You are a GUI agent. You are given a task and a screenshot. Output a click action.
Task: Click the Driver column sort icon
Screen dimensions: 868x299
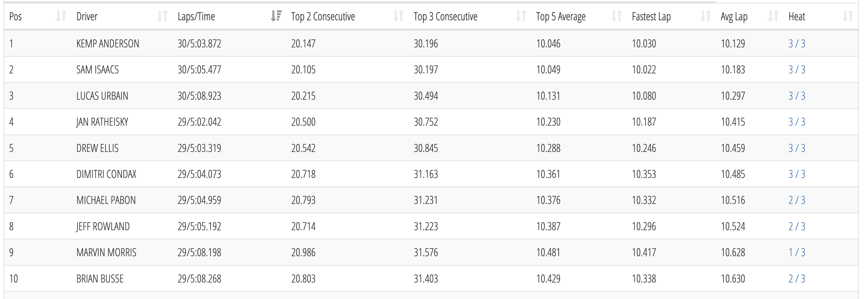(x=162, y=16)
